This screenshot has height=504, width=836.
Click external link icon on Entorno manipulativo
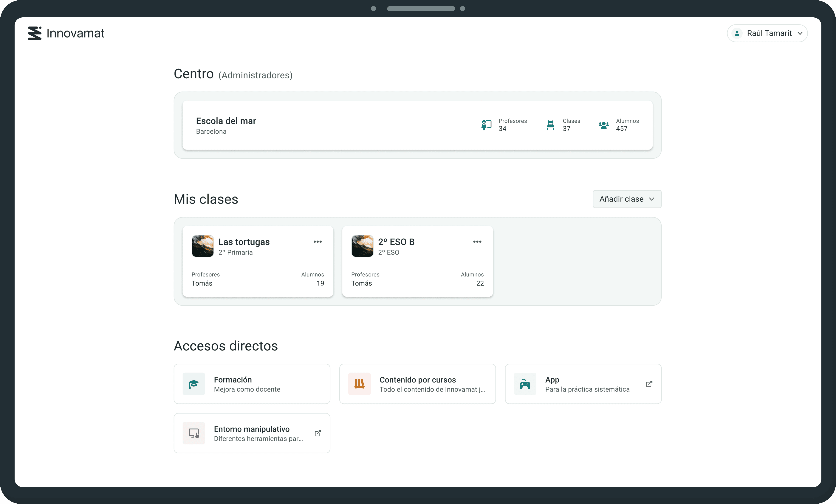pos(318,433)
